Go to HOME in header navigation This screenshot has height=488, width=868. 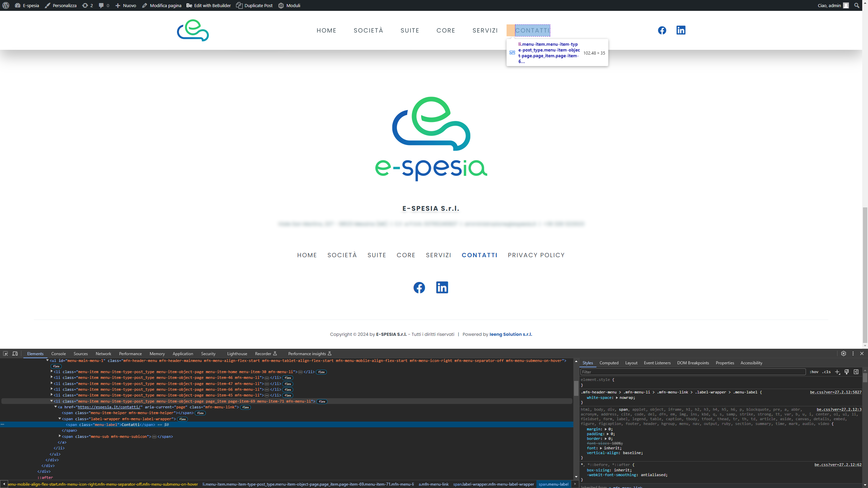coord(327,30)
